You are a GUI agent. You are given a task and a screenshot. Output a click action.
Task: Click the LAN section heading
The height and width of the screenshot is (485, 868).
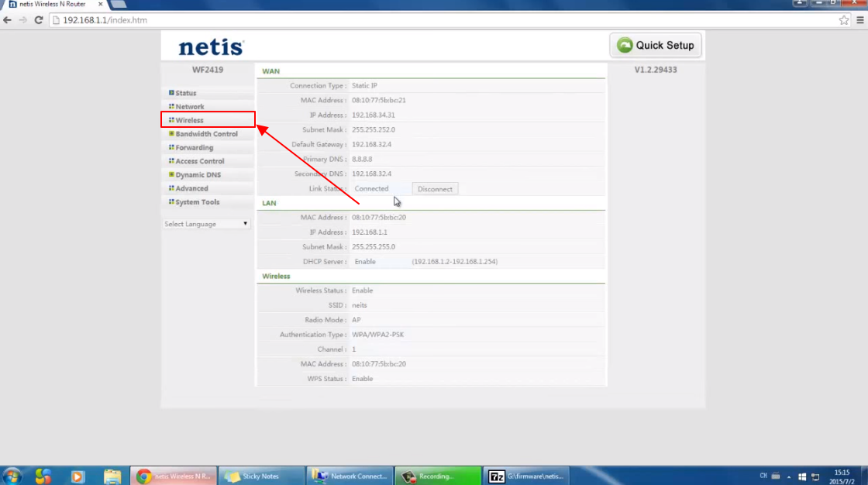(x=269, y=203)
